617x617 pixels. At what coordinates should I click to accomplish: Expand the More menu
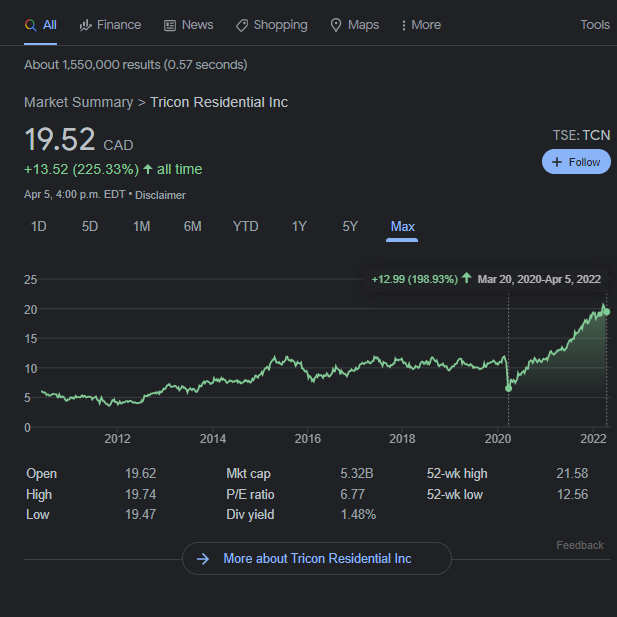click(x=421, y=25)
